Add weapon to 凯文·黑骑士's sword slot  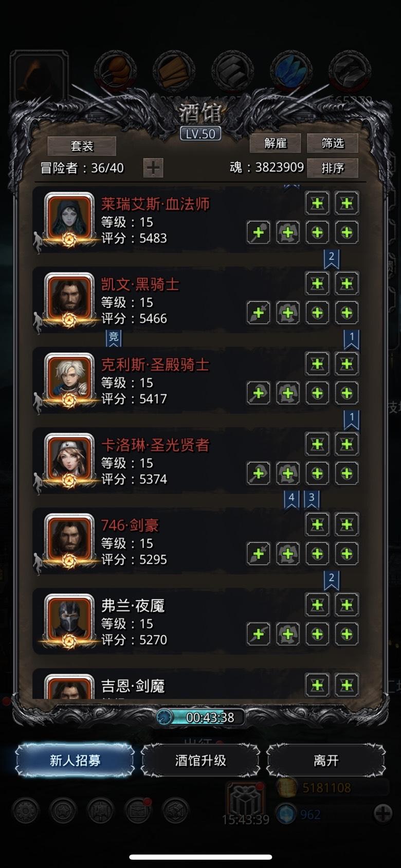point(259,313)
